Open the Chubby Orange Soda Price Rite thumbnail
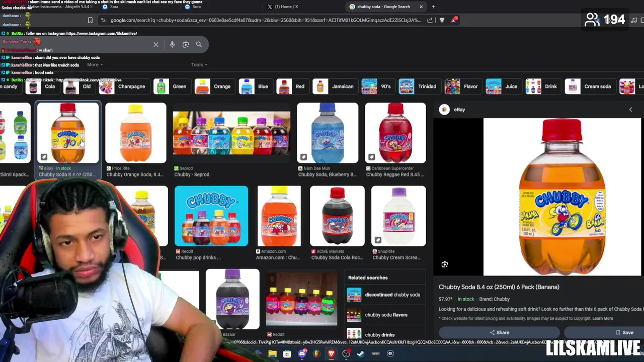The height and width of the screenshot is (362, 644). [x=136, y=133]
